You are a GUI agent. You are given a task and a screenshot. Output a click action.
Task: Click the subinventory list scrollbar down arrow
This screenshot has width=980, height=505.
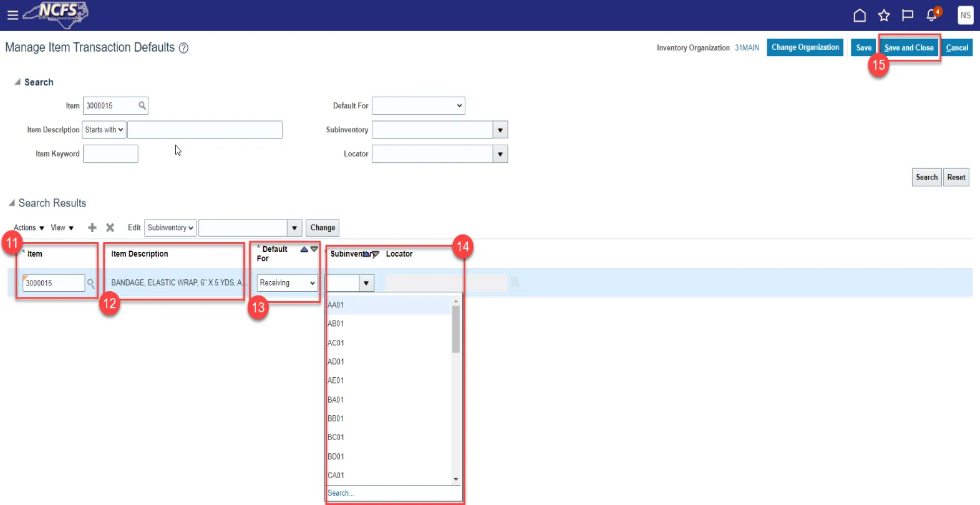pos(456,479)
